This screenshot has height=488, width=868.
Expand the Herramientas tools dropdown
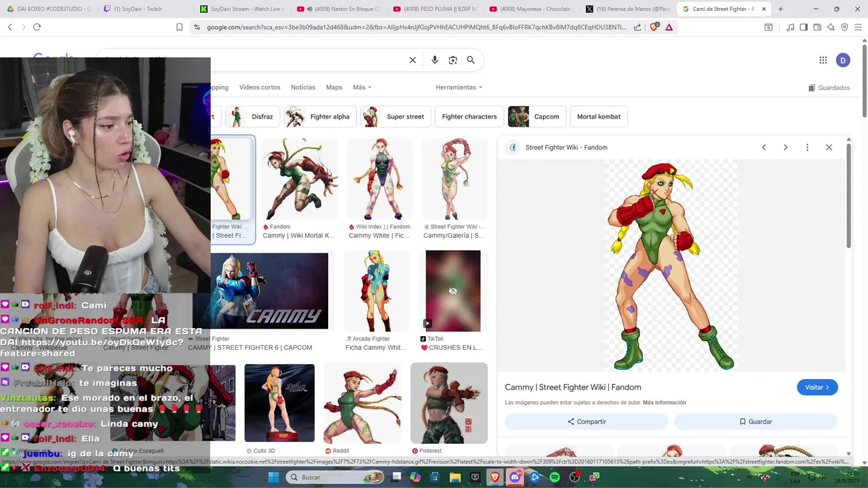coord(459,87)
